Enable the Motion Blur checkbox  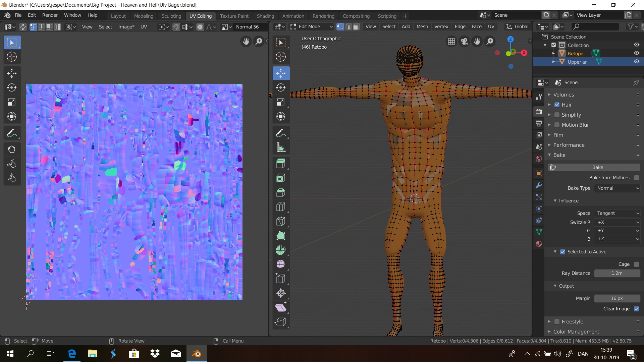[x=557, y=125]
